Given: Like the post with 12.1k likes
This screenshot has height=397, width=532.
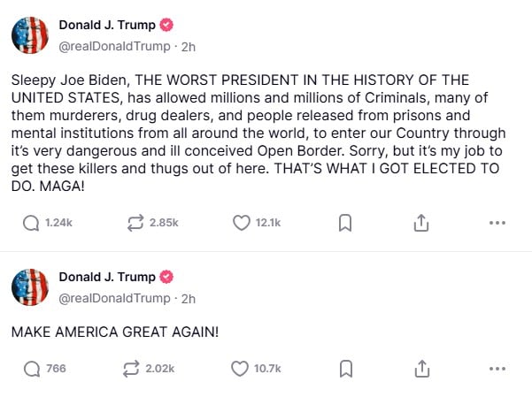Looking at the screenshot, I should tap(242, 223).
